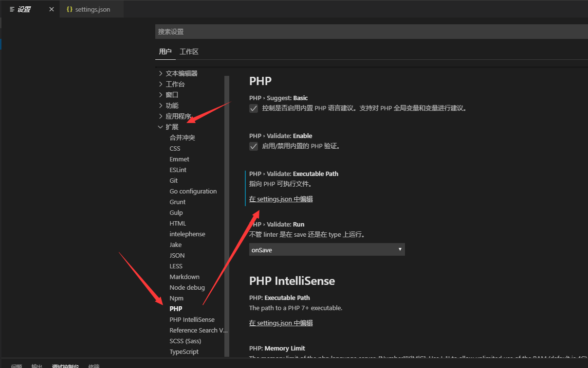Toggle PHP Suggest Basic checkbox
The width and height of the screenshot is (588, 368).
[x=254, y=108]
